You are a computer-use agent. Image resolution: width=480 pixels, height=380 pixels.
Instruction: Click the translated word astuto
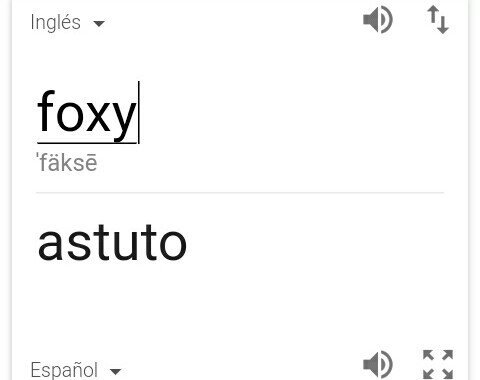pos(112,243)
